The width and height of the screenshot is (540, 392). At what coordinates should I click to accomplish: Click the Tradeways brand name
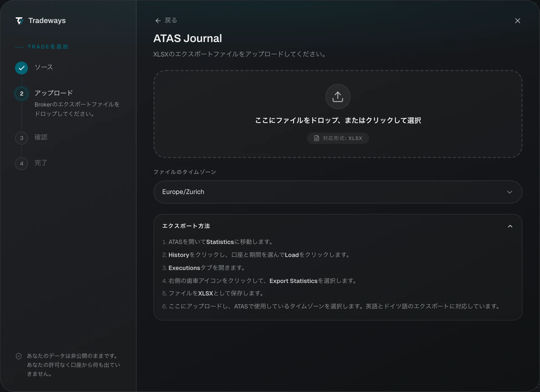click(47, 21)
